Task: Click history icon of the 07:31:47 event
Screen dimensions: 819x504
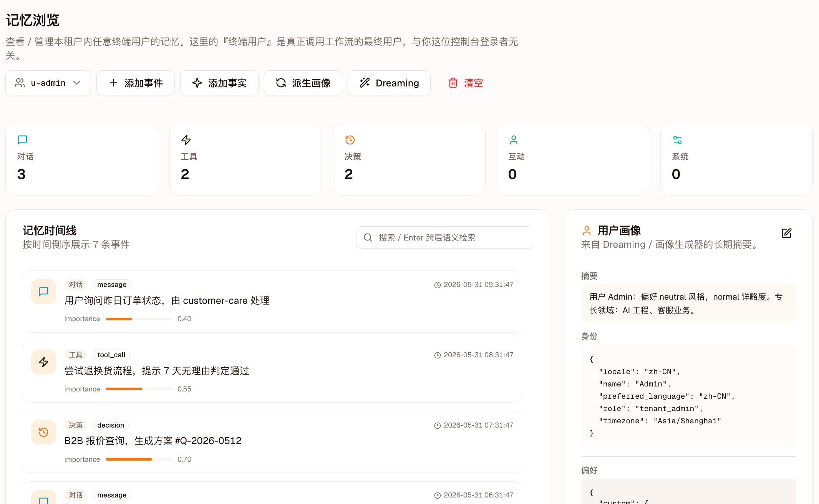Action: pyautogui.click(x=43, y=432)
